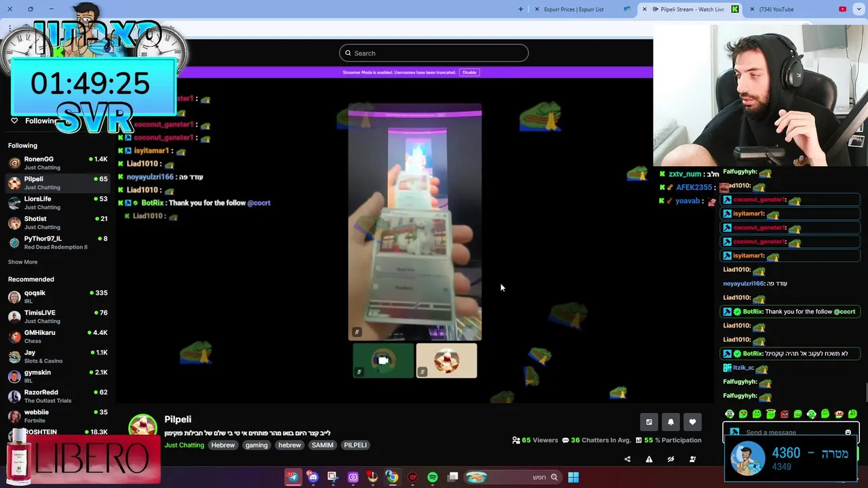
Task: Open the Windows Start menu
Action: tap(573, 477)
